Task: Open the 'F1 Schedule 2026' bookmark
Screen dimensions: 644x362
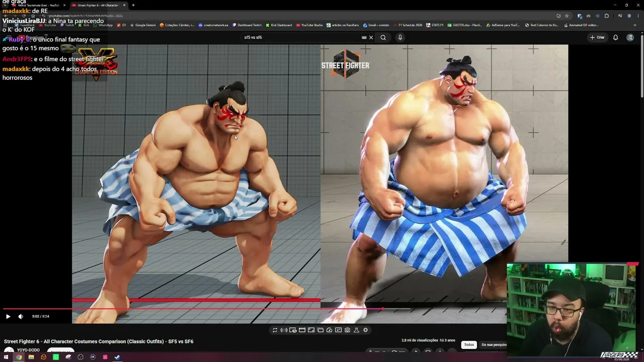Action: [x=407, y=25]
